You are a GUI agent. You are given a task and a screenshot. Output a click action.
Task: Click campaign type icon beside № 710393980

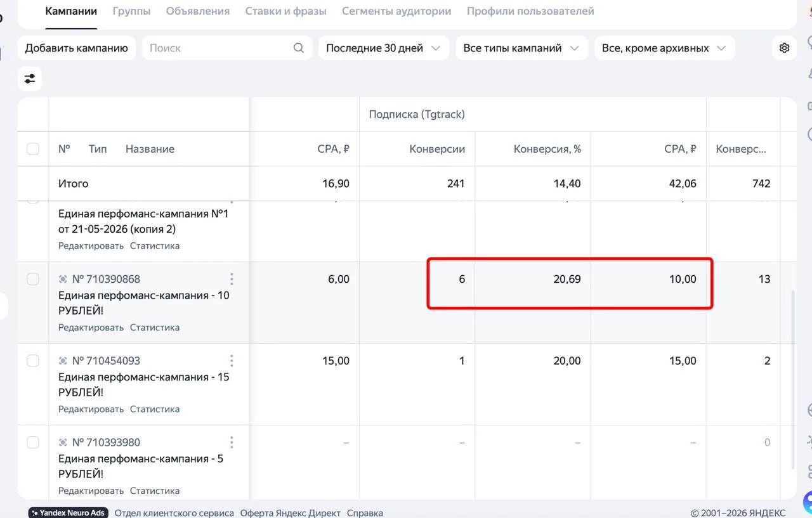[x=63, y=443]
